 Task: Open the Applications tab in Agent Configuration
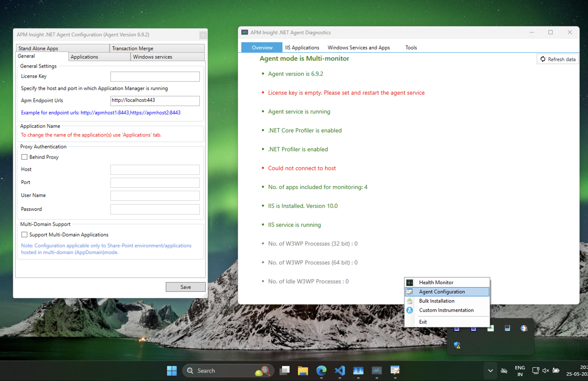99,57
